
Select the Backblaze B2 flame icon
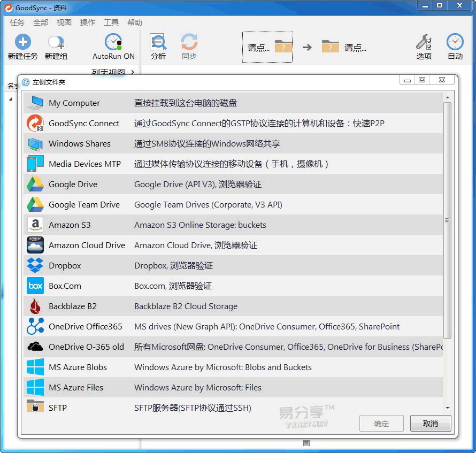(35, 306)
